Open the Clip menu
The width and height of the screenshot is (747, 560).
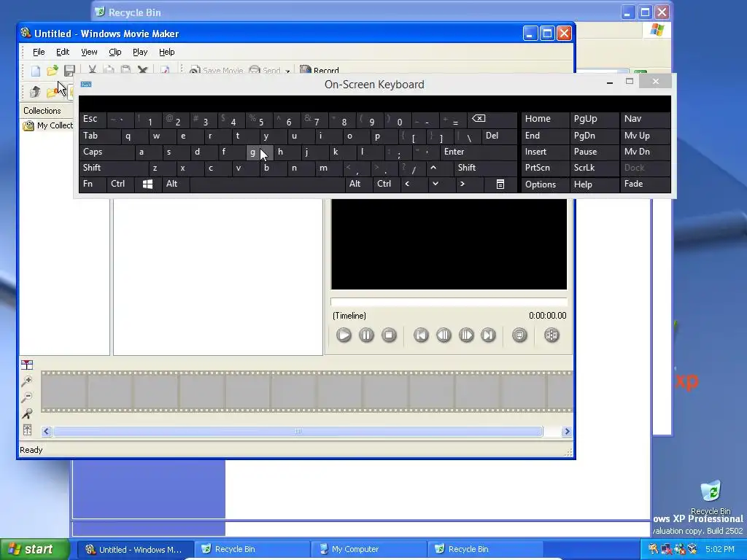pos(115,52)
